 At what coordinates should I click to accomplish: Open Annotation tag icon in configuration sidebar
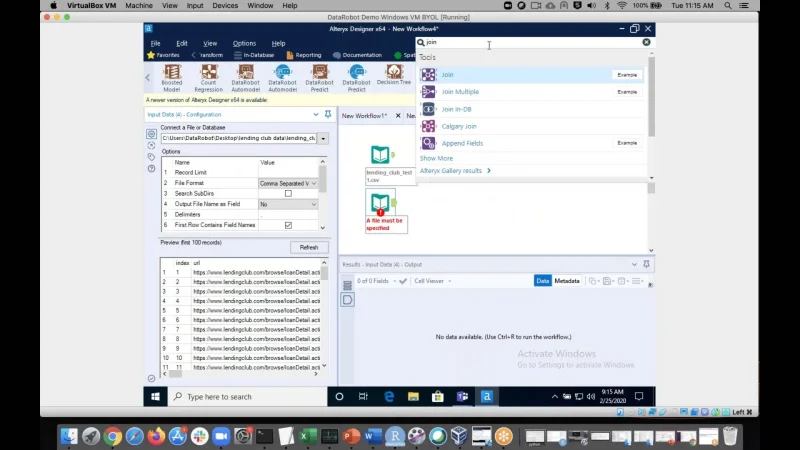(x=152, y=157)
